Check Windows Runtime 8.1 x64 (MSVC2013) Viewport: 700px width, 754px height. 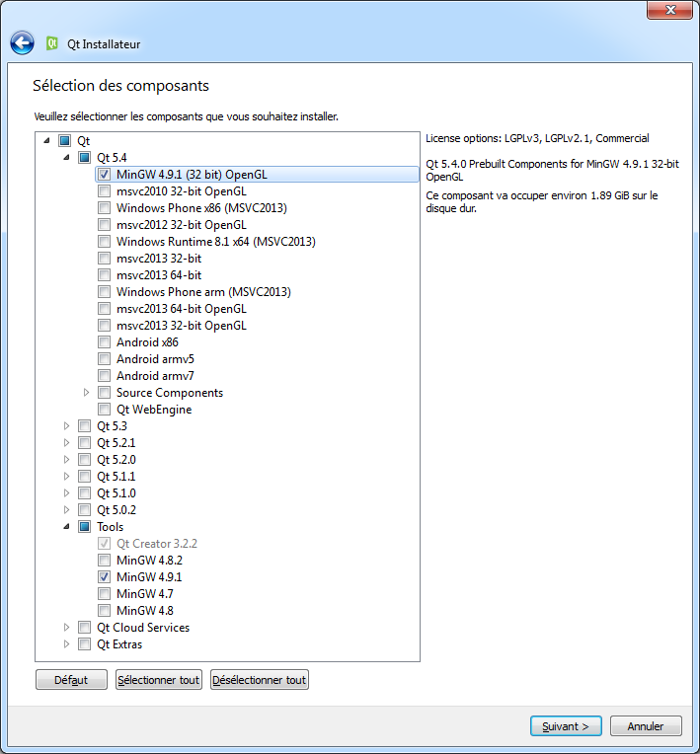tap(104, 242)
